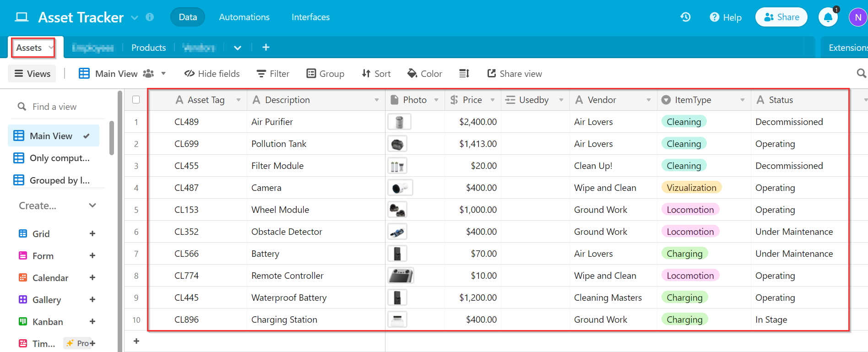The width and height of the screenshot is (868, 352).
Task: Add a new row with plus icon
Action: [136, 341]
